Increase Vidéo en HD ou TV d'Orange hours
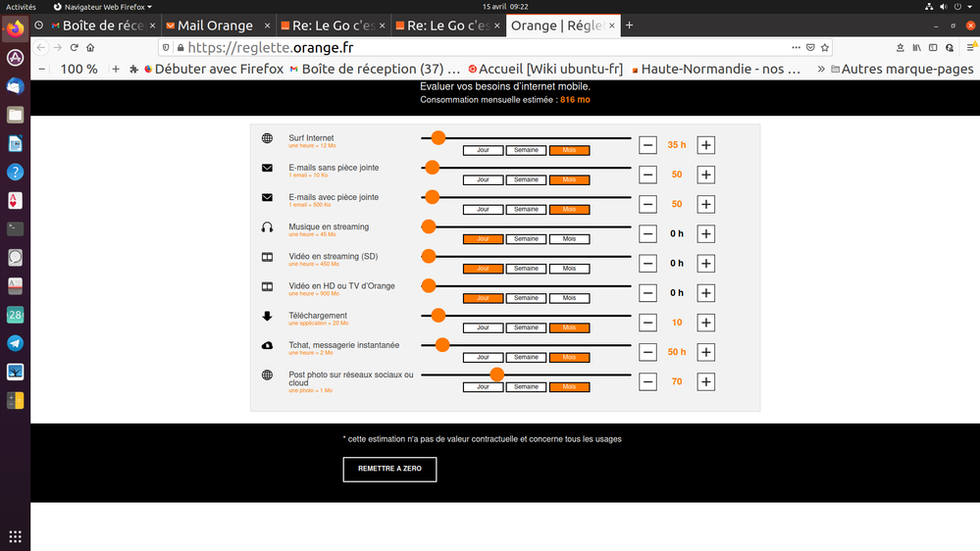This screenshot has width=980, height=551. 705,293
